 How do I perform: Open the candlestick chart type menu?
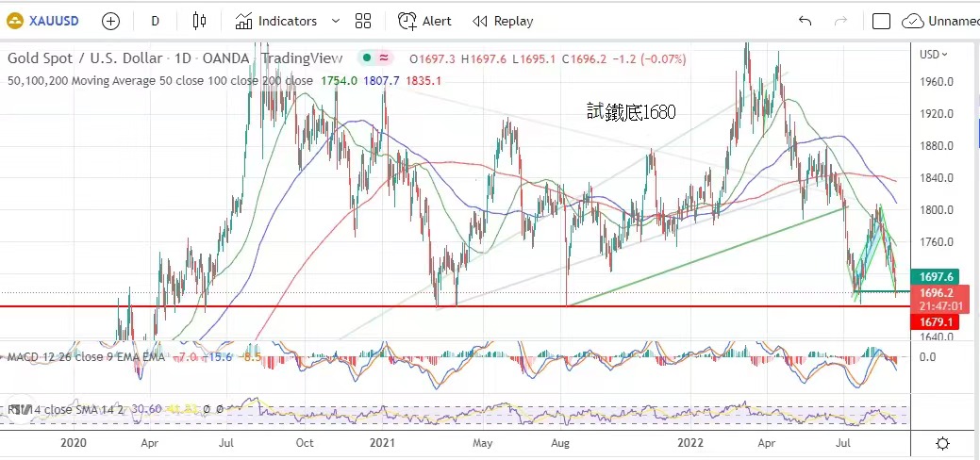coord(198,21)
